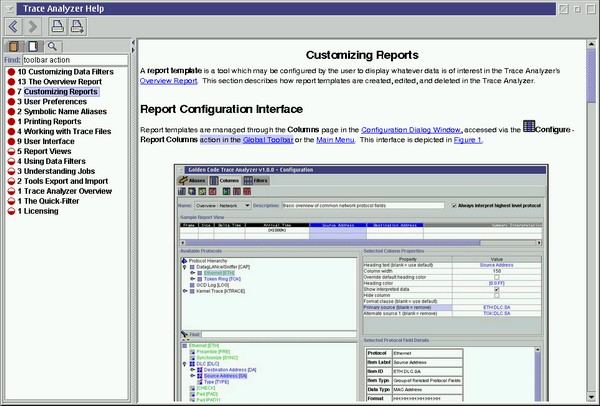Click half-red bullet beside '1 Licensing'
Screen dimensions: 600x406
(11, 211)
